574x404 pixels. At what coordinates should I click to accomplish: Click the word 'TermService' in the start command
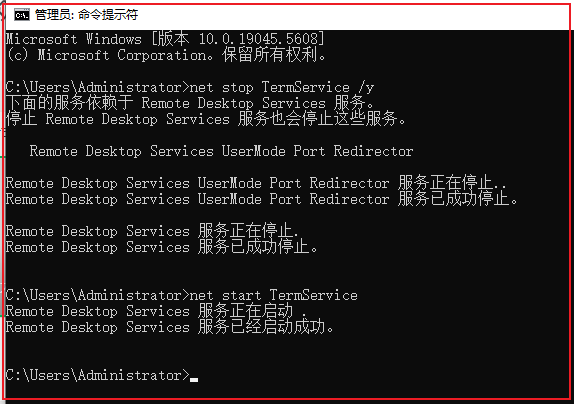(313, 295)
